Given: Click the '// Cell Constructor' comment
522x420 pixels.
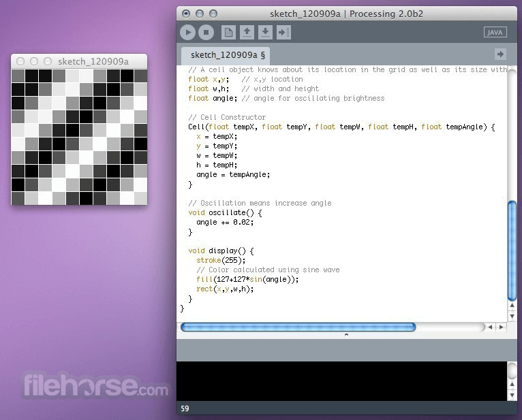Looking at the screenshot, I should (227, 117).
